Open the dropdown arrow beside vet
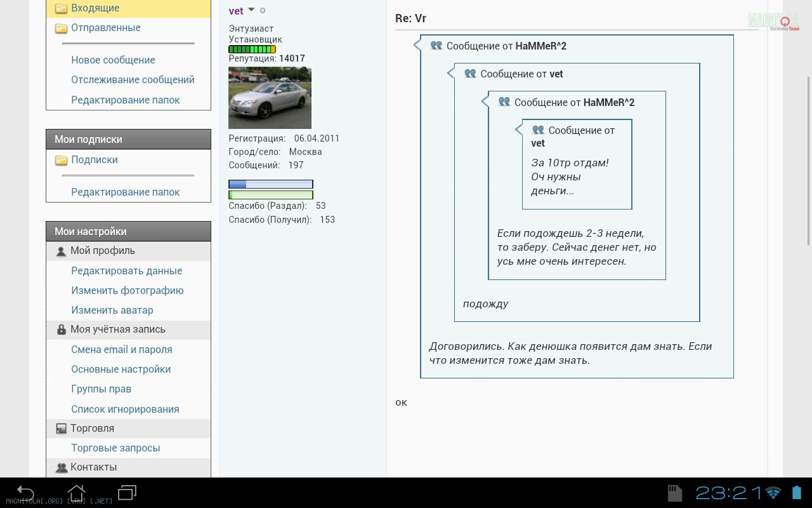The image size is (812, 508). click(251, 10)
